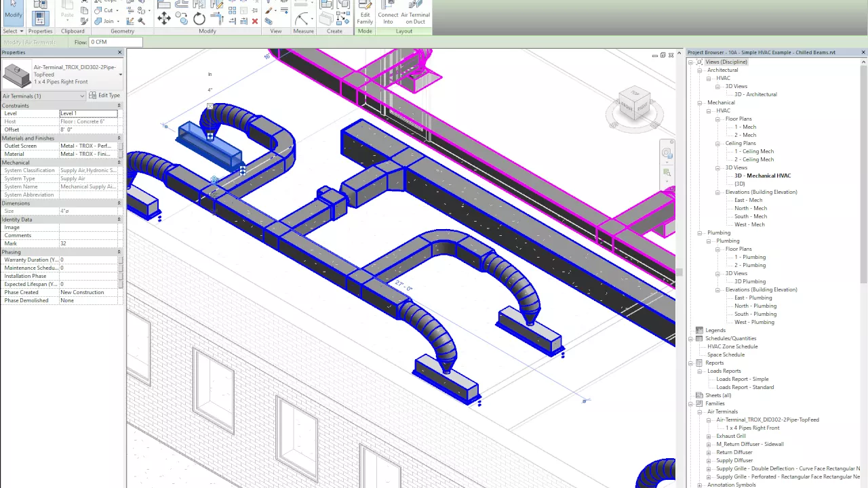
Task: Choose the Move tool with four arrows
Action: pyautogui.click(x=164, y=19)
